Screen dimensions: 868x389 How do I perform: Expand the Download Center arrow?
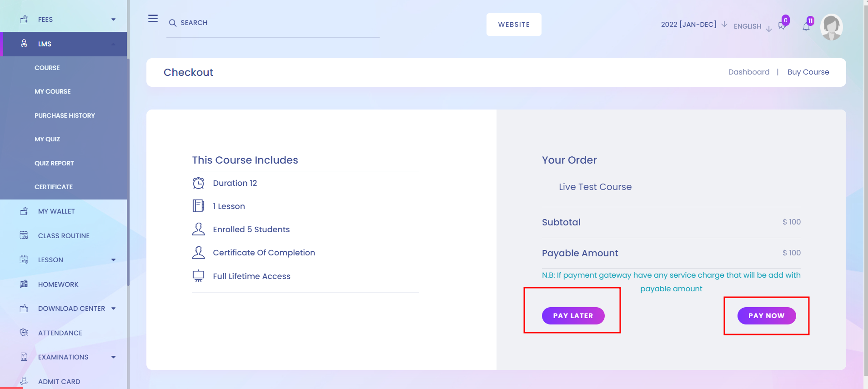point(114,309)
